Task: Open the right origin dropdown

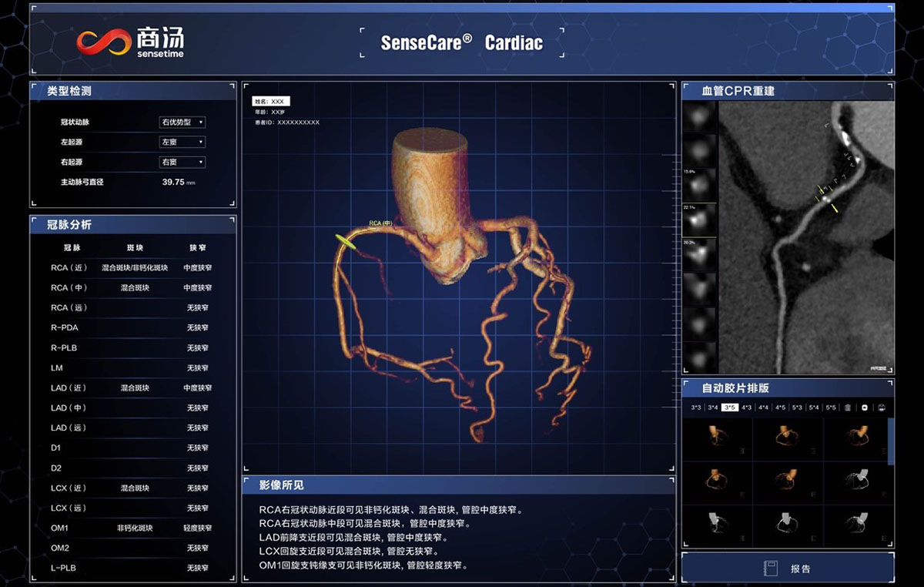Action: pos(182,163)
